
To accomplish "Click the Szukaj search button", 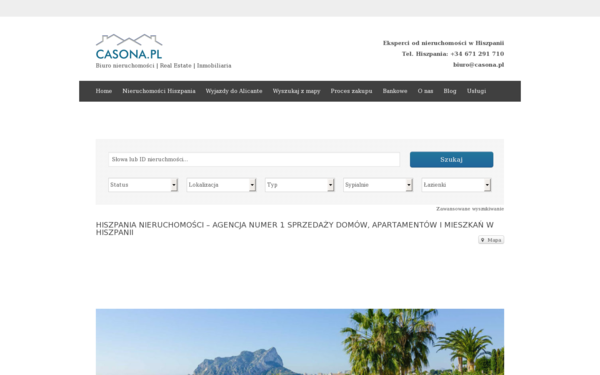I will (x=452, y=160).
